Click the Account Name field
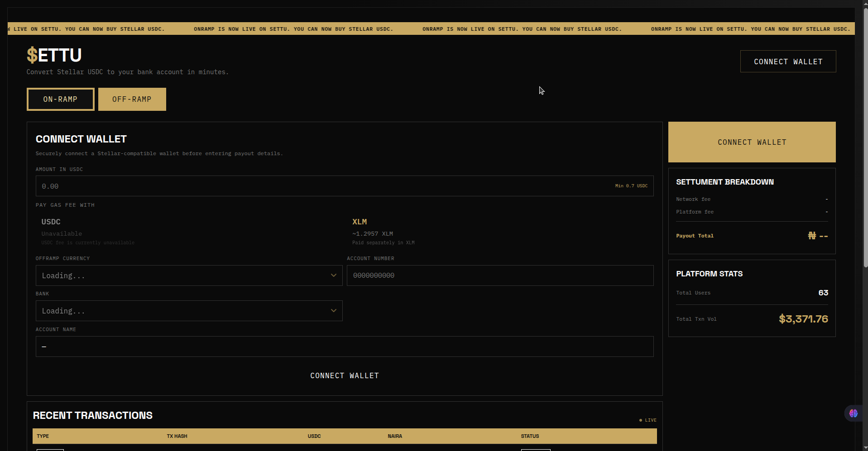 (x=345, y=347)
